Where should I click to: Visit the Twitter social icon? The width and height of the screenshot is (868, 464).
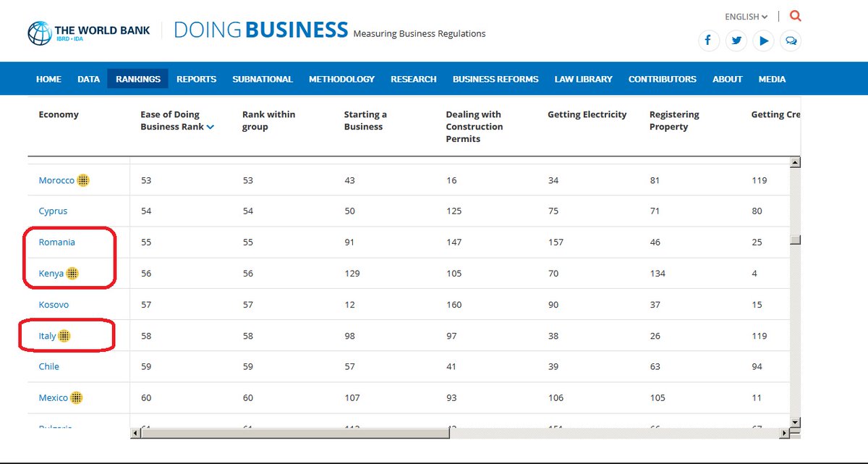coord(736,41)
